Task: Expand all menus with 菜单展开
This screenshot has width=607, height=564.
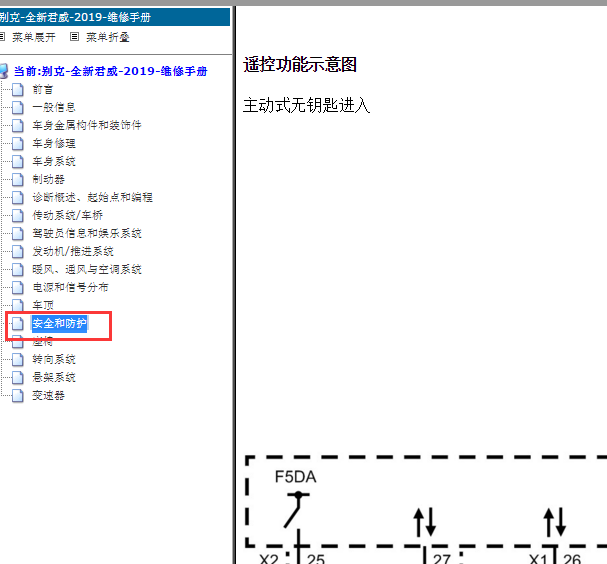Action: [x=34, y=37]
